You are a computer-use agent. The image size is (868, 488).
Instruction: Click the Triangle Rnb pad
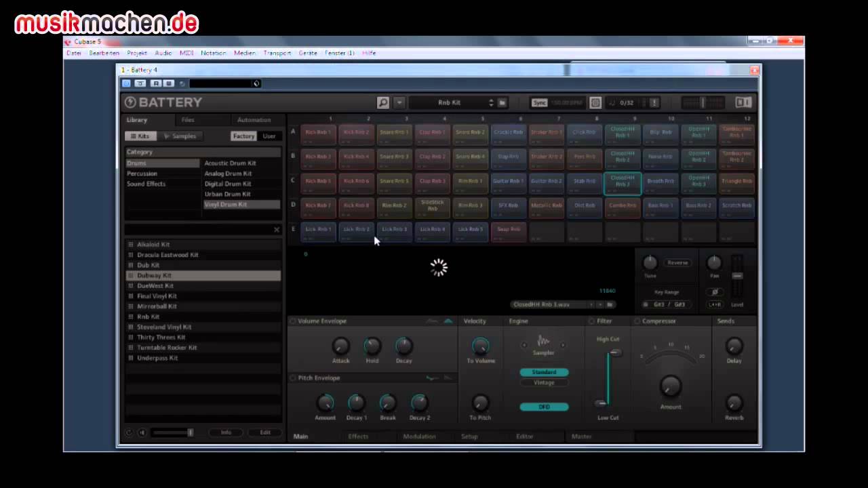[736, 183]
